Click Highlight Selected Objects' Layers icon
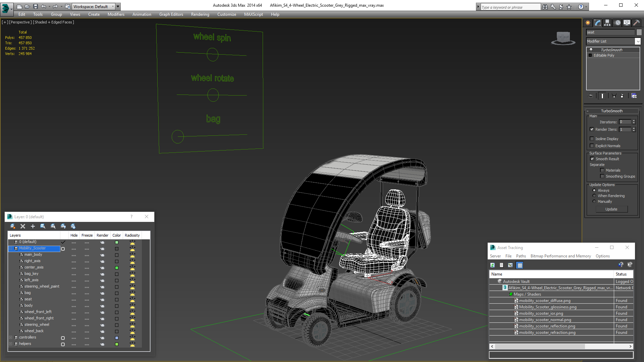 click(x=53, y=226)
